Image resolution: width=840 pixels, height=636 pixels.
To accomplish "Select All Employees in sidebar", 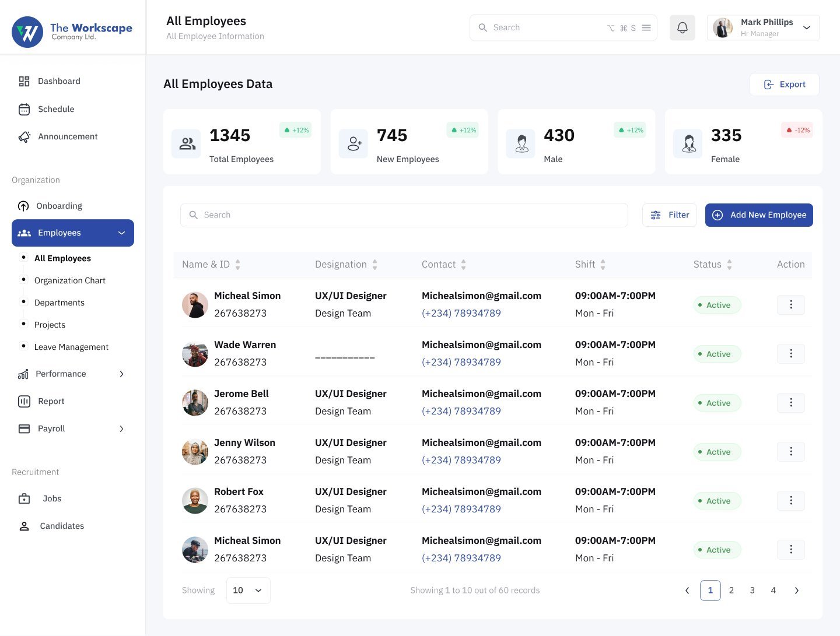I will (62, 258).
